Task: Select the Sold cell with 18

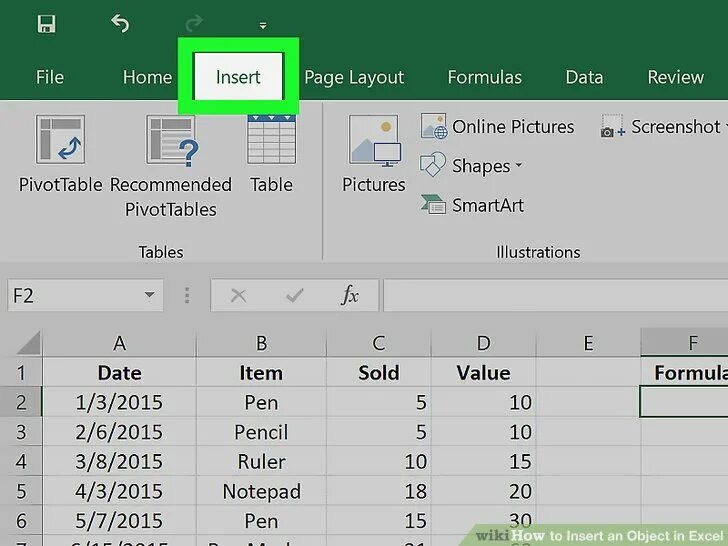Action: tap(378, 491)
